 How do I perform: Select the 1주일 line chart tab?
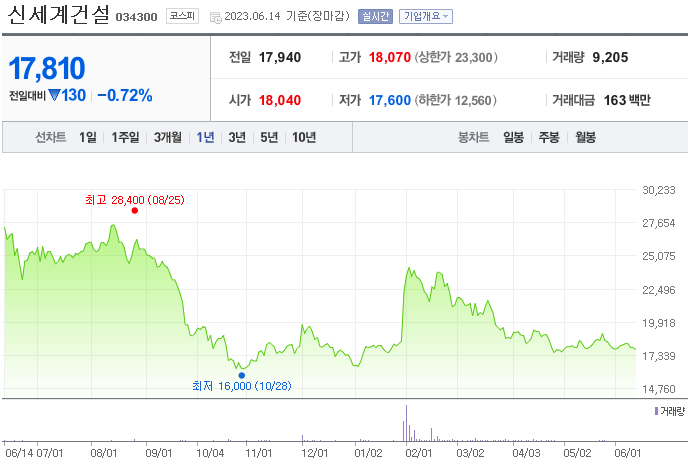pos(125,137)
